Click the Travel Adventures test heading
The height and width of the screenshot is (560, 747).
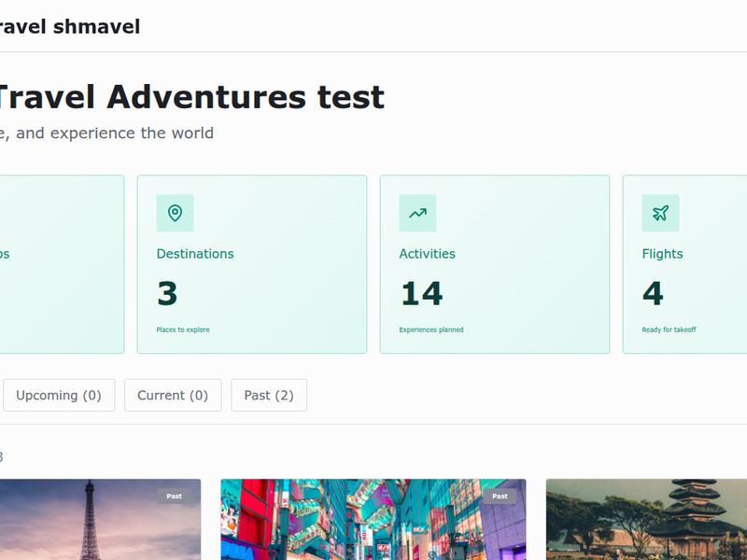click(190, 97)
